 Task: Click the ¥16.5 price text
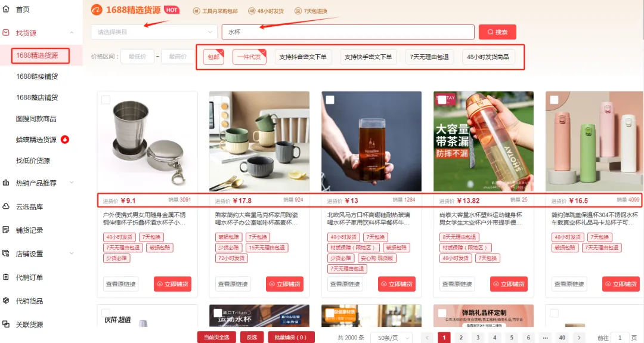(578, 201)
